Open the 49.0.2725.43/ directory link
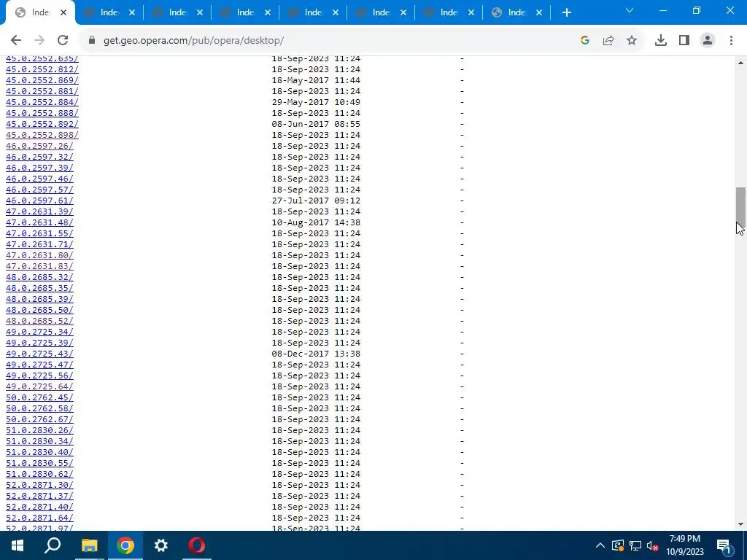This screenshot has height=560, width=747. [39, 354]
